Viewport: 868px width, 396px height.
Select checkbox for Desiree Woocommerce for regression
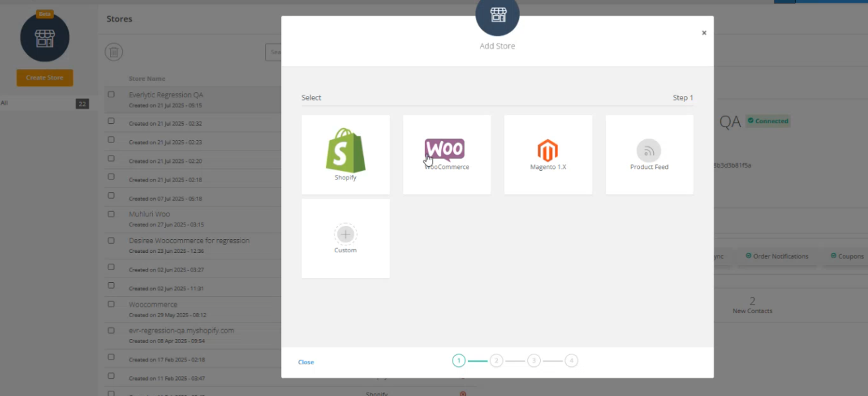(111, 240)
